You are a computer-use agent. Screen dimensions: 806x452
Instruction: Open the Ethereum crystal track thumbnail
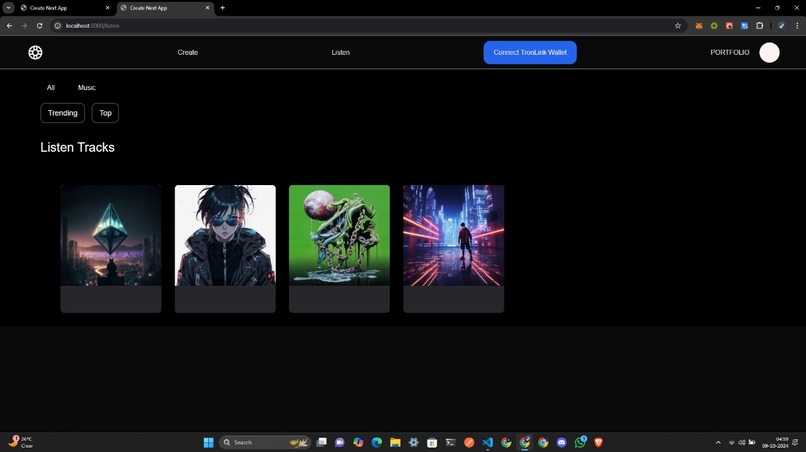111,236
